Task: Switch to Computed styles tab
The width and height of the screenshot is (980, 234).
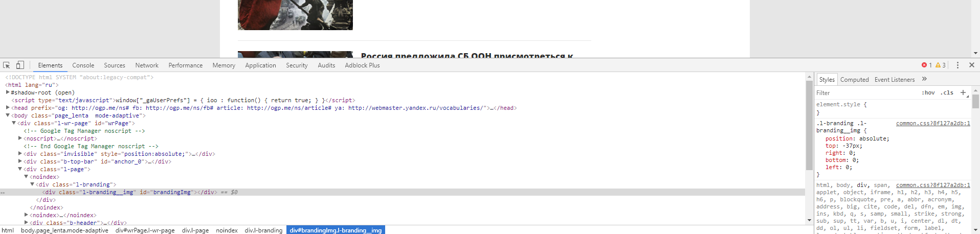Action: [854, 80]
